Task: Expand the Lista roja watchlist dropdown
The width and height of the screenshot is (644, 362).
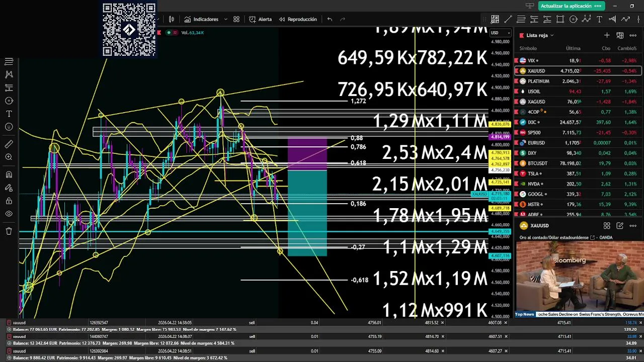Action: pos(540,35)
